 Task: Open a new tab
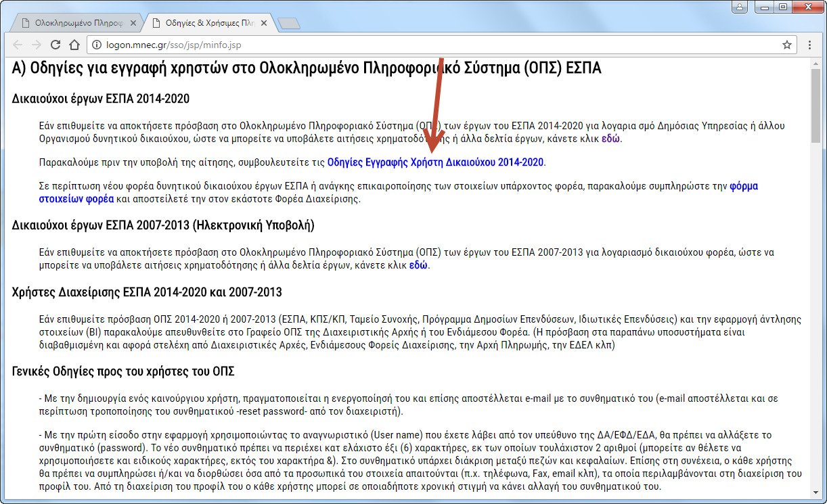(289, 24)
